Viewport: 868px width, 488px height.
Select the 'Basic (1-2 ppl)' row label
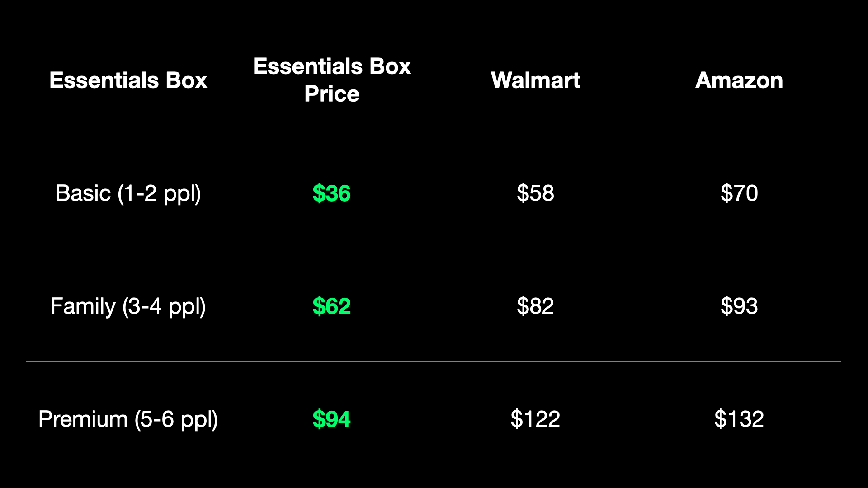click(128, 193)
